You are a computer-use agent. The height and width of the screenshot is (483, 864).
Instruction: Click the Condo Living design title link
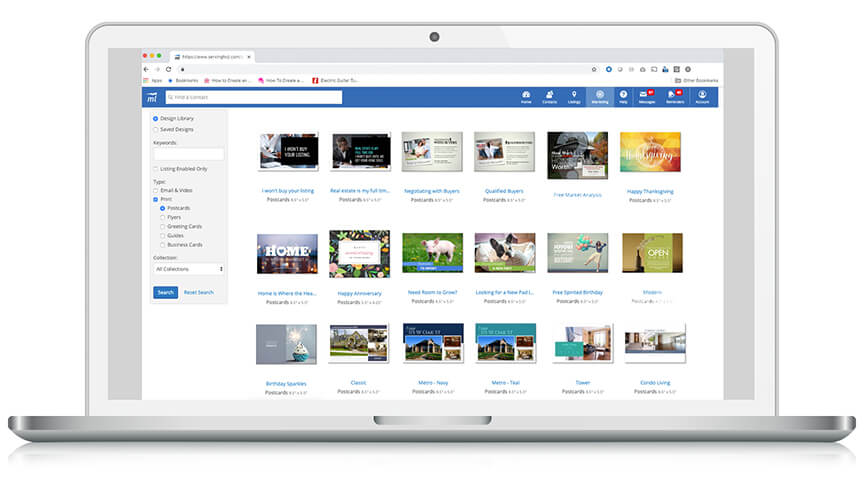[655, 382]
